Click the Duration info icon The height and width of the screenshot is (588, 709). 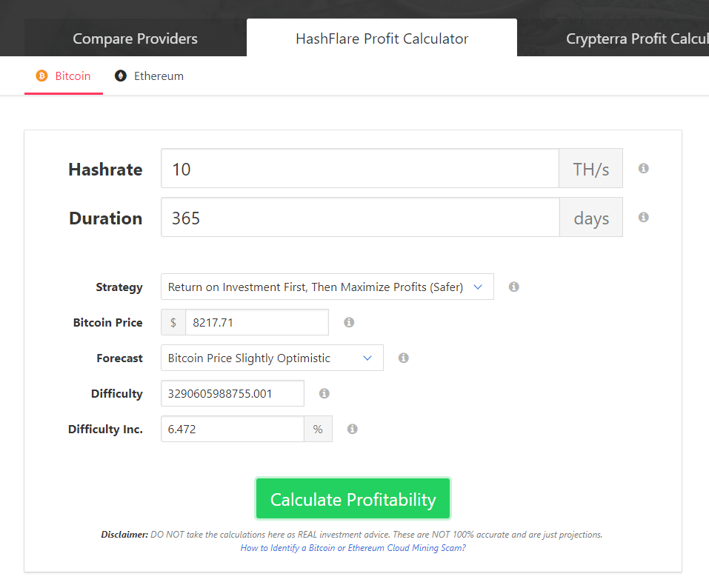(644, 218)
